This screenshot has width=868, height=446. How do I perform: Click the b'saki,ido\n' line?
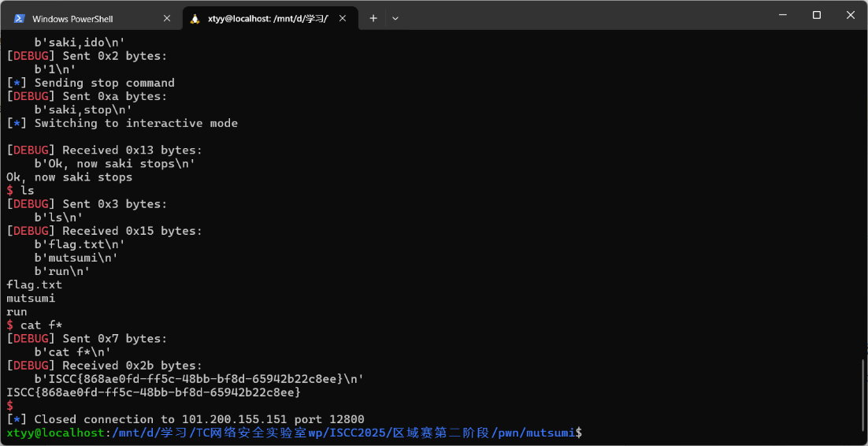tap(80, 42)
